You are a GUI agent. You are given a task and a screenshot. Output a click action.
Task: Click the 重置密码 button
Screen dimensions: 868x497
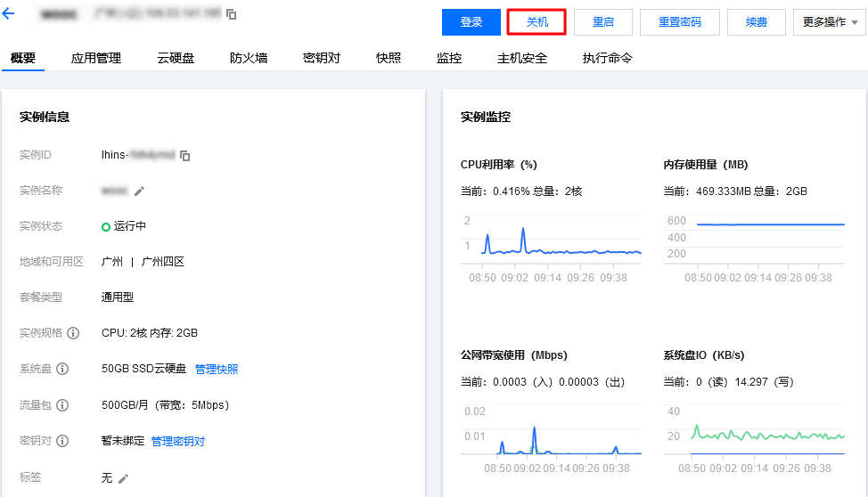pyautogui.click(x=679, y=22)
